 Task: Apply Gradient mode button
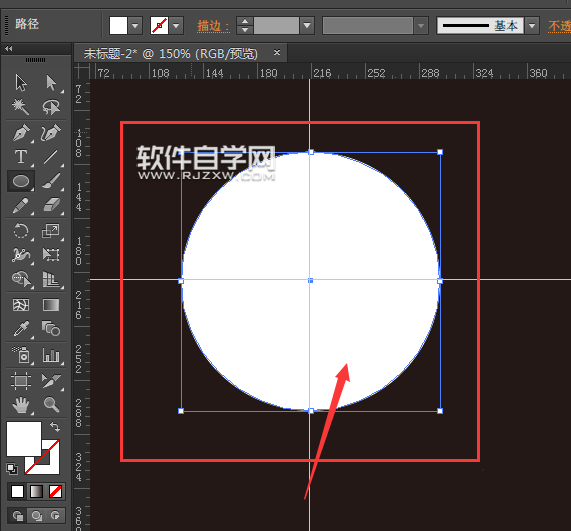tap(36, 492)
